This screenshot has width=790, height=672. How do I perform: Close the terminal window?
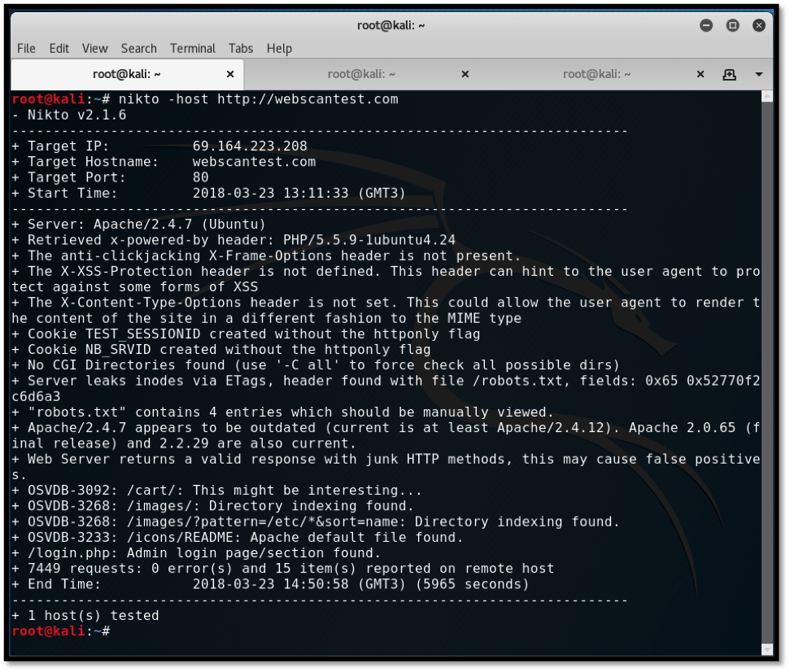(759, 25)
